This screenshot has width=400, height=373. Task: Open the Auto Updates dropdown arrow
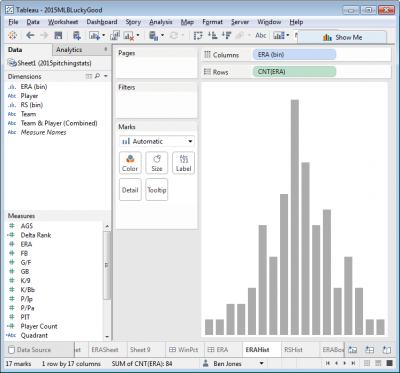coord(162,35)
